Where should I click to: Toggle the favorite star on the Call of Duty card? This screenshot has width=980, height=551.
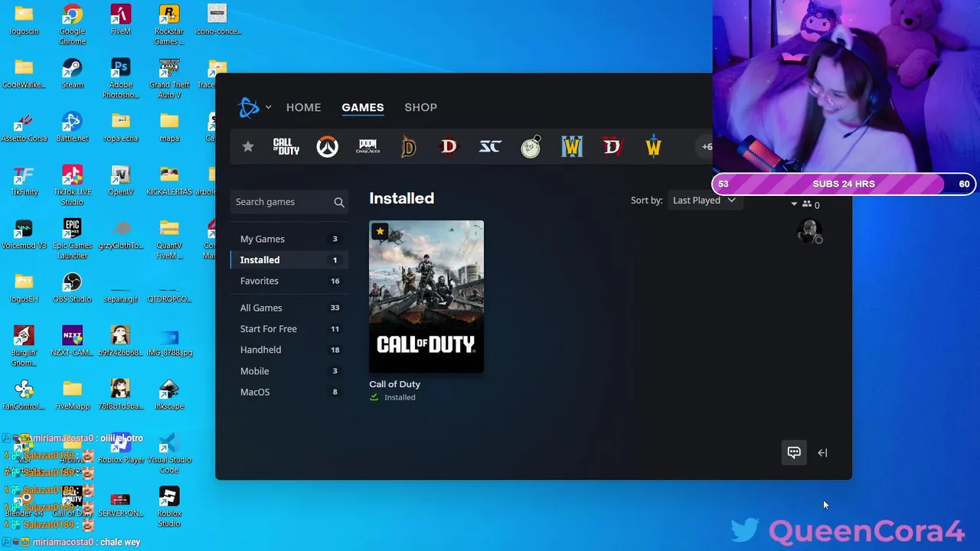tap(380, 231)
